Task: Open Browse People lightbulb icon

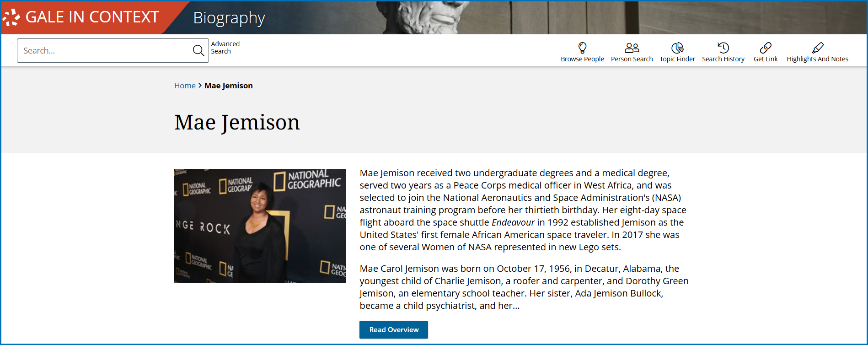Action: pos(582,48)
